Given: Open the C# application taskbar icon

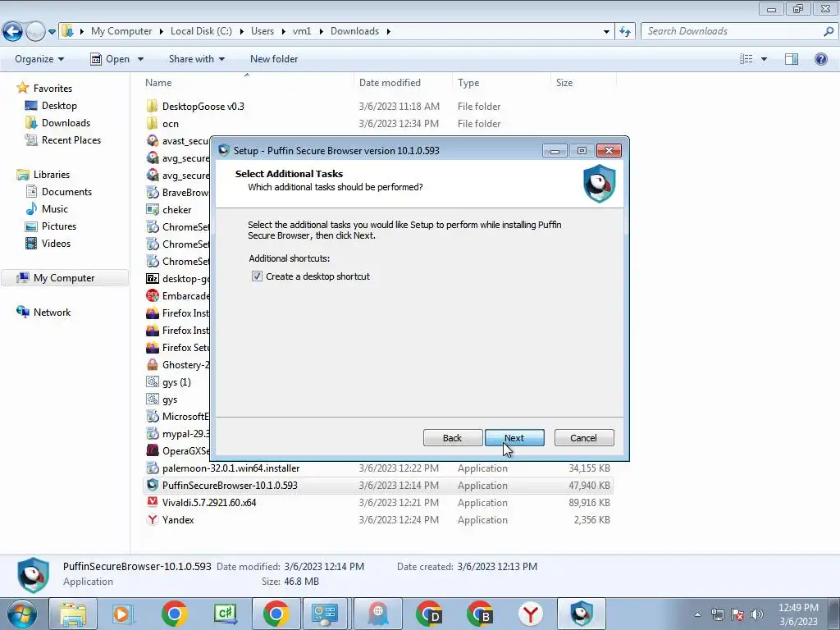Looking at the screenshot, I should pyautogui.click(x=225, y=614).
